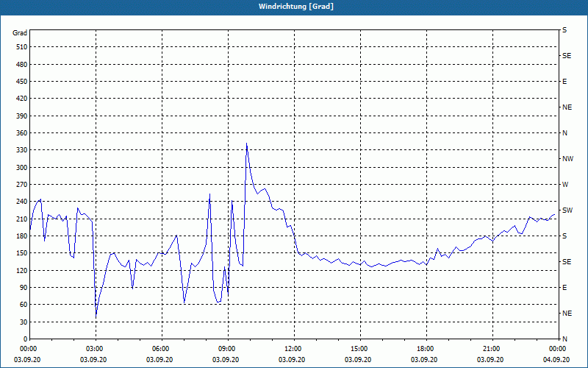The width and height of the screenshot is (588, 368).
Task: Select the "0" y-axis value
Action: point(26,339)
